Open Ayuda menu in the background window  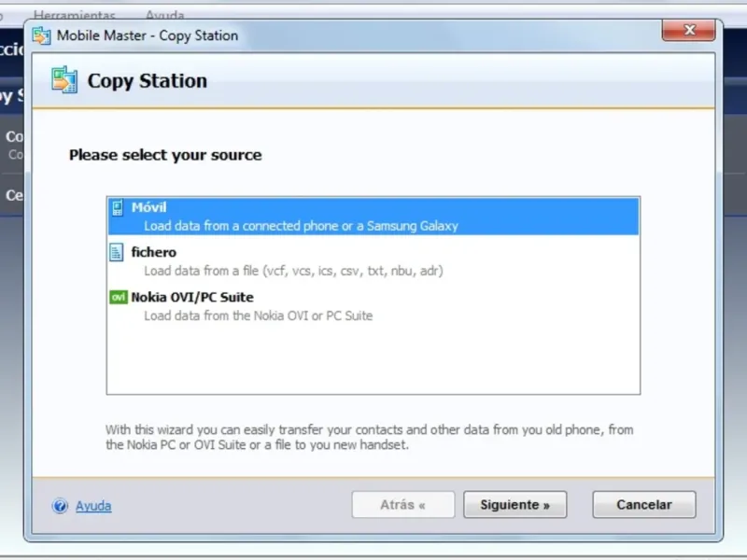[165, 15]
